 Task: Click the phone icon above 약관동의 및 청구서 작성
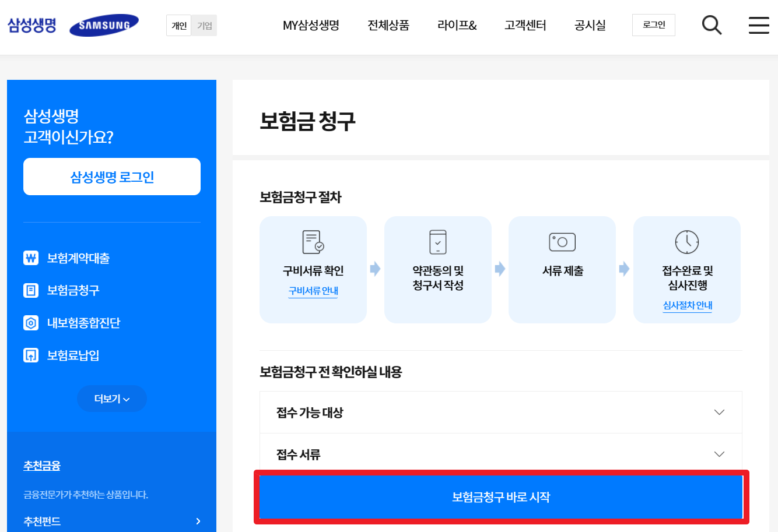pos(438,242)
